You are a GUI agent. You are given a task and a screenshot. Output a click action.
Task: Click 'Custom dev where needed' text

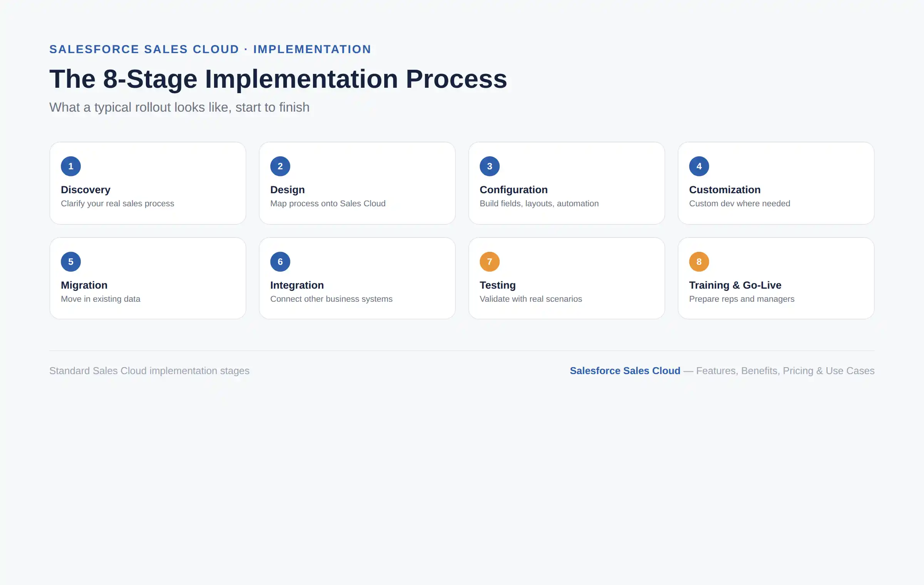coord(740,204)
